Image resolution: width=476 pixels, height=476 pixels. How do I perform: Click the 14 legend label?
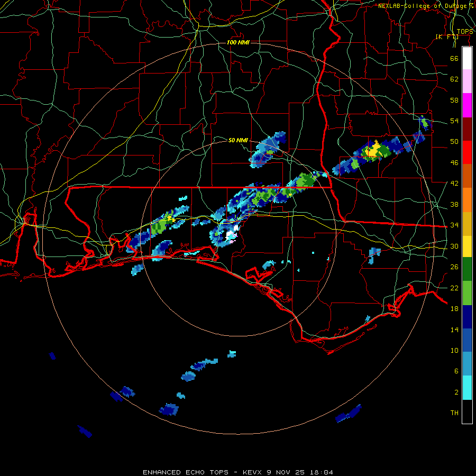pyautogui.click(x=454, y=329)
